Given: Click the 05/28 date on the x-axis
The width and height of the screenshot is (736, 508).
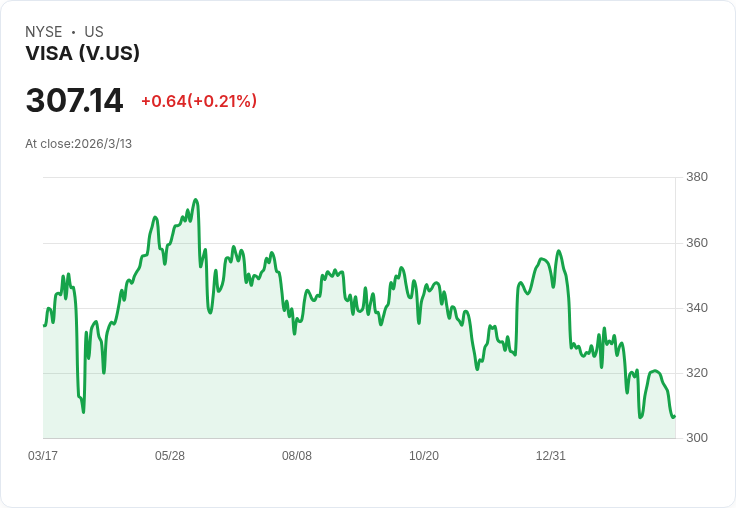Looking at the screenshot, I should [170, 456].
